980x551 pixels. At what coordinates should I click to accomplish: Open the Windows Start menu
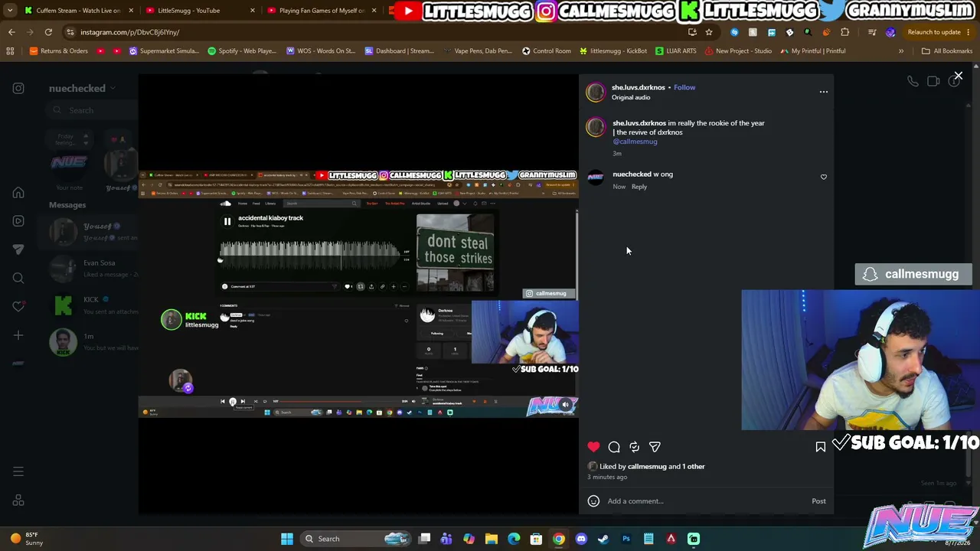pyautogui.click(x=287, y=539)
